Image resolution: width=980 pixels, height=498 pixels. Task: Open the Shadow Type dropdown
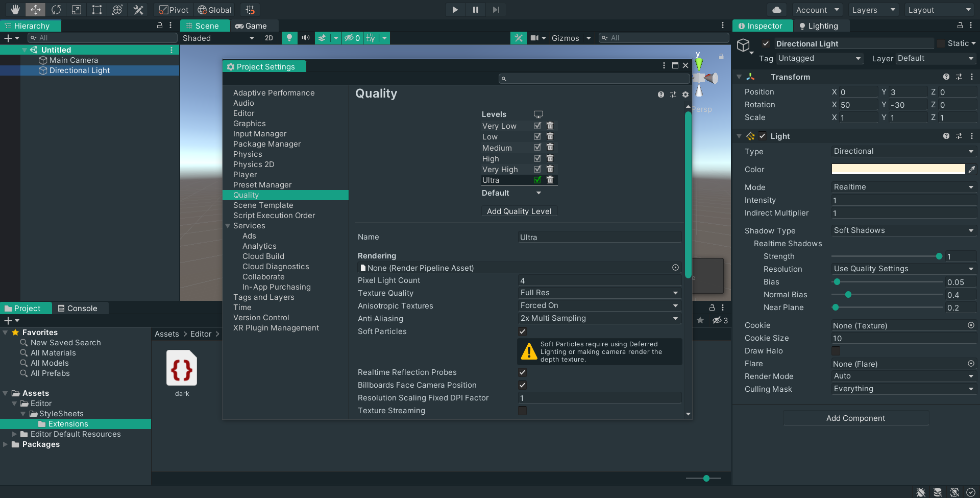click(x=903, y=230)
